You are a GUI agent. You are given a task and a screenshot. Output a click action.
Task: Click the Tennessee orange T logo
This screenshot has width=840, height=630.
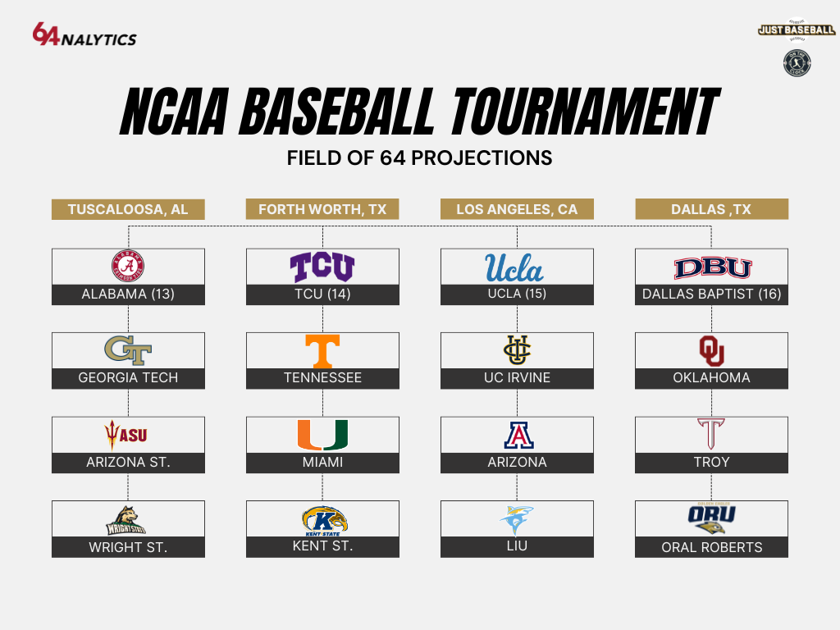(x=322, y=351)
